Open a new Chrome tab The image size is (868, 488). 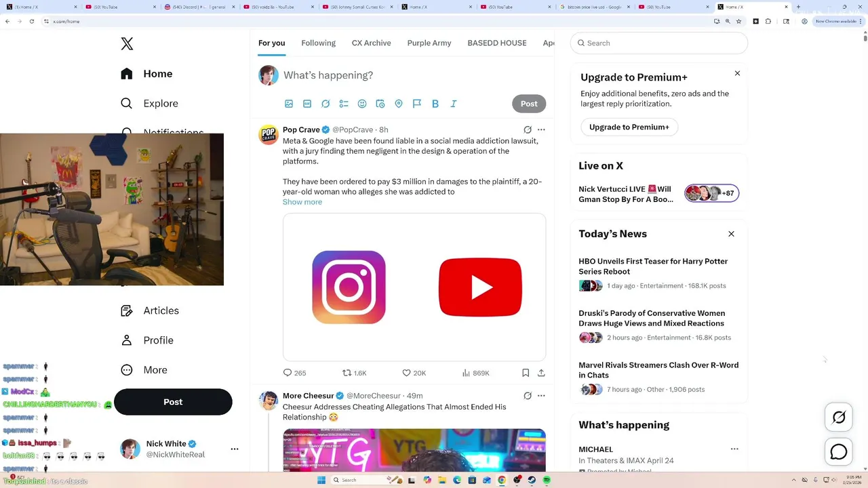point(798,7)
